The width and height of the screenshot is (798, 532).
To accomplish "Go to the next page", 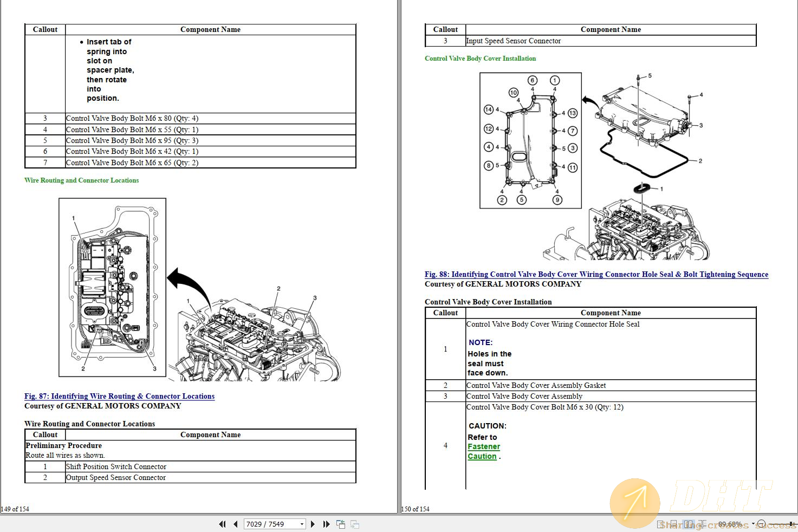I will pyautogui.click(x=313, y=524).
